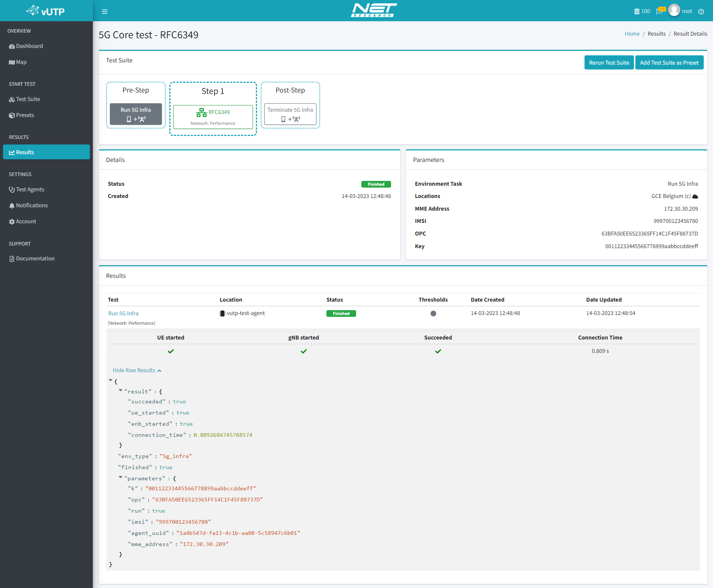
Task: Click the Map navigation icon
Action: 12,62
